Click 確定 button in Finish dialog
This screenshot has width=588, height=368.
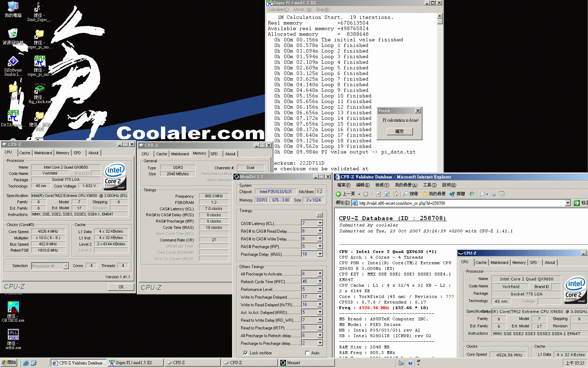coord(399,131)
